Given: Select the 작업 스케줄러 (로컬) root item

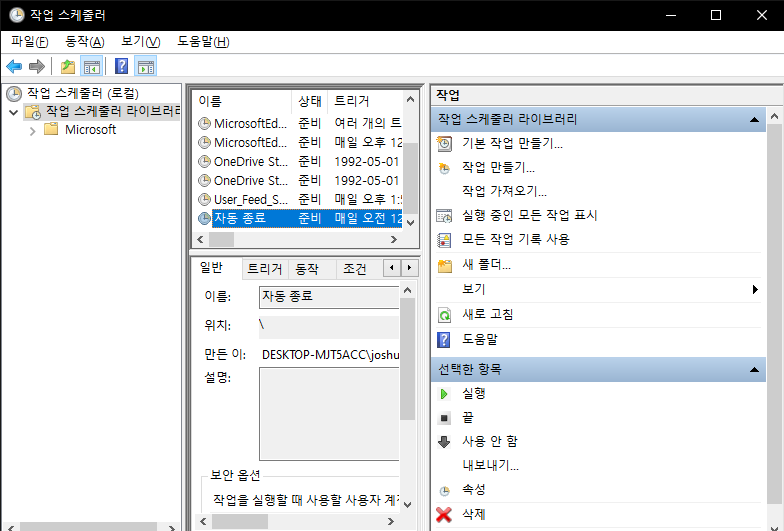Looking at the screenshot, I should point(72,93).
